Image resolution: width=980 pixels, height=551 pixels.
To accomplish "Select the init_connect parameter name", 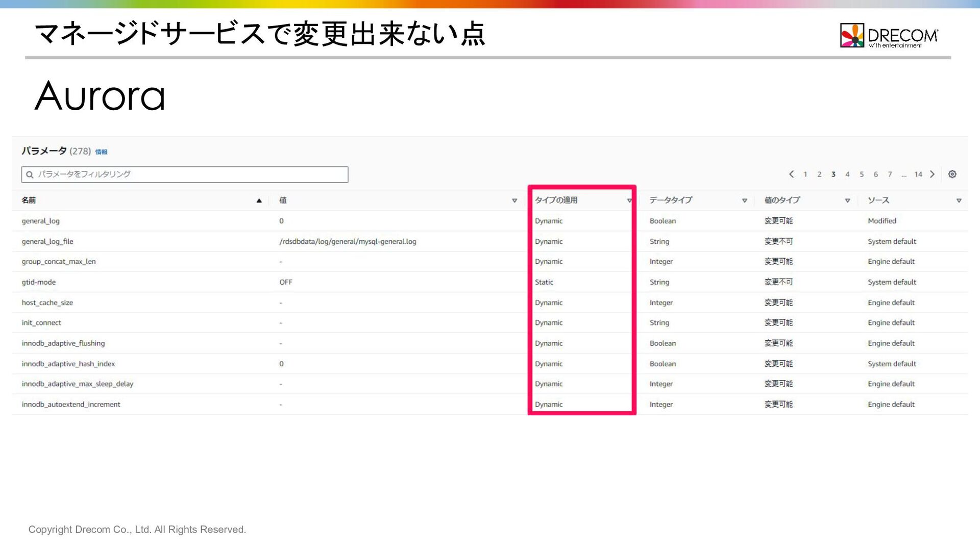I will (41, 323).
